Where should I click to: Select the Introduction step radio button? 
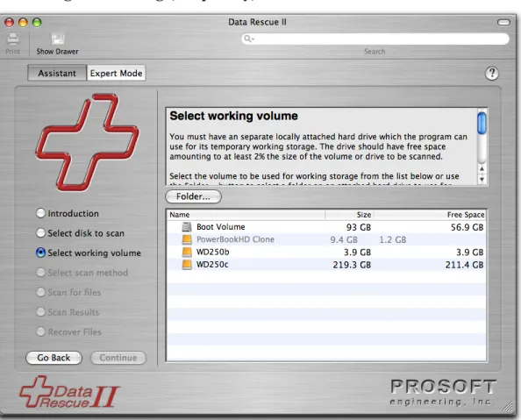(40, 213)
